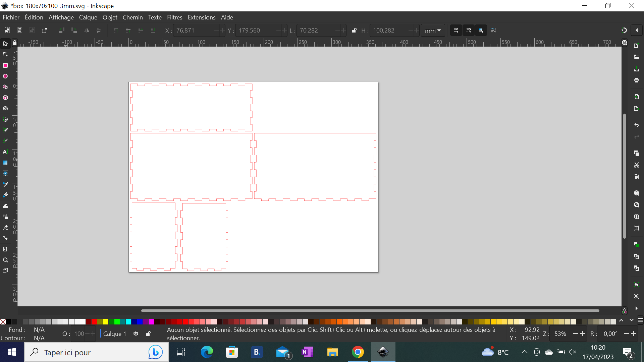Viewport: 644px width, 362px height.
Task: Move palette up one row with chevron
Action: click(621, 320)
